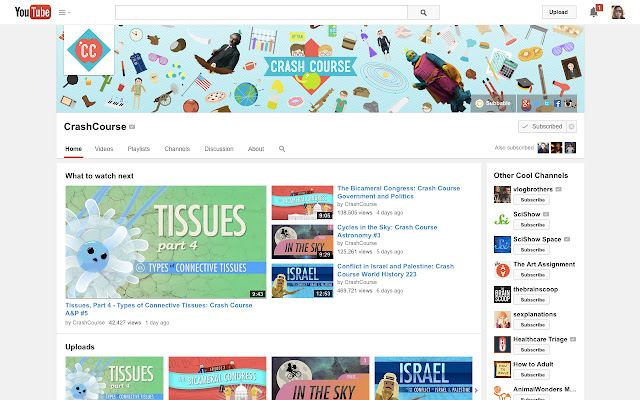Image resolution: width=640 pixels, height=400 pixels.
Task: Open Israel thumbnail in Uploads row
Action: (423, 378)
